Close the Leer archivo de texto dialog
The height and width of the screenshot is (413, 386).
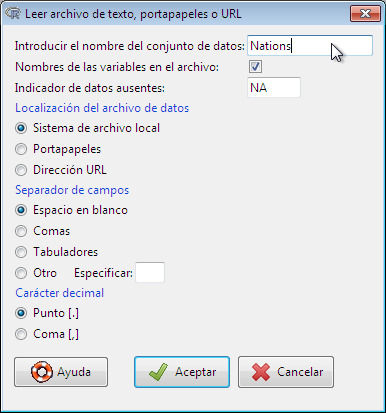click(x=365, y=14)
